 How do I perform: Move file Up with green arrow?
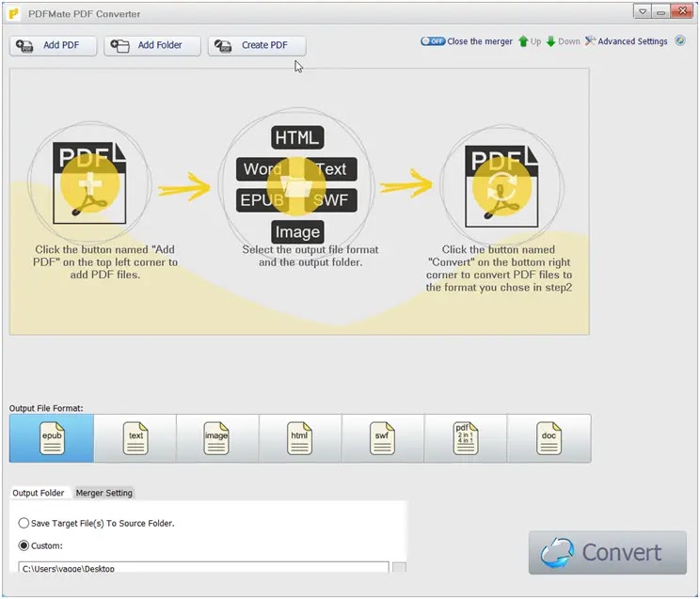pyautogui.click(x=530, y=41)
